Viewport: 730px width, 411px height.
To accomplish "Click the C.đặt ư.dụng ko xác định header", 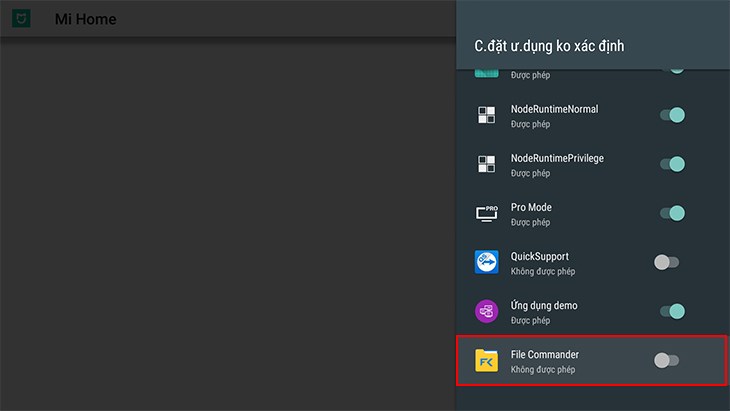I will 550,46.
